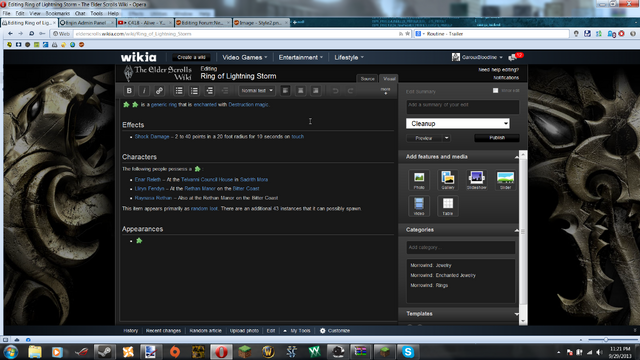Check the Minor edit checkbox
Image resolution: width=640 pixels, height=360 pixels.
(x=496, y=91)
